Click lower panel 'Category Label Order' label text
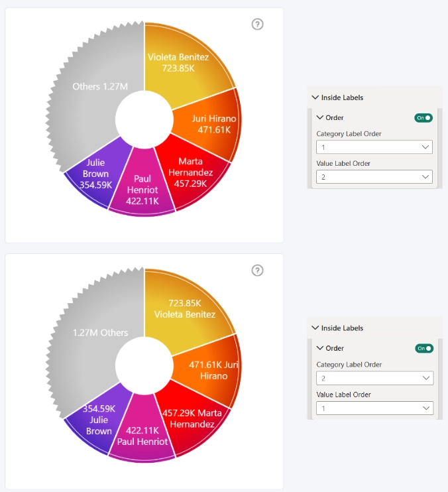This screenshot has height=492, width=448. 349,365
